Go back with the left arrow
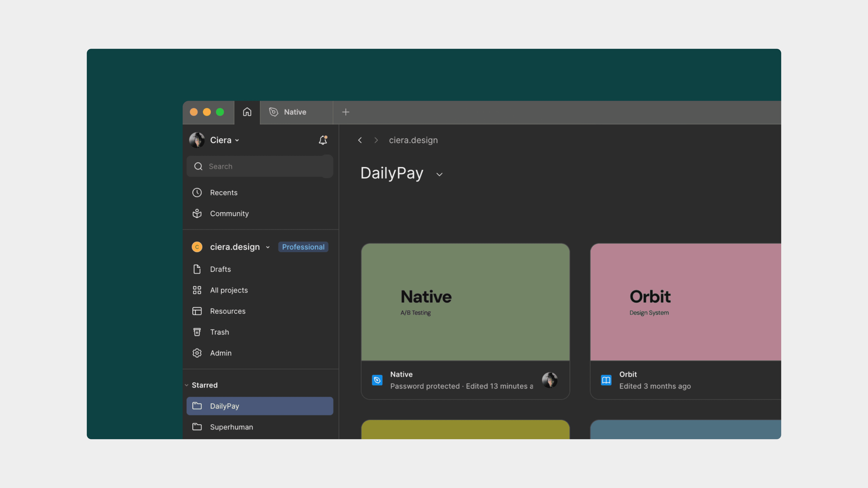This screenshot has width=868, height=488. [360, 140]
